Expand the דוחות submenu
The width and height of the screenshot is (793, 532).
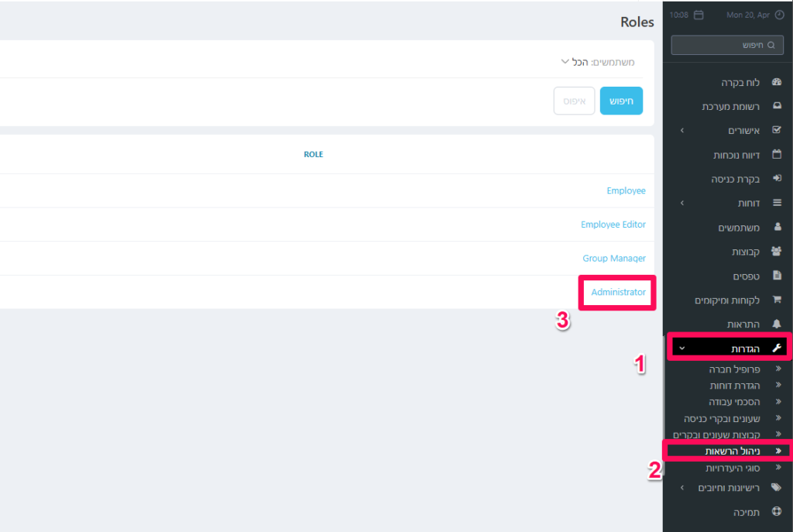[x=681, y=203]
